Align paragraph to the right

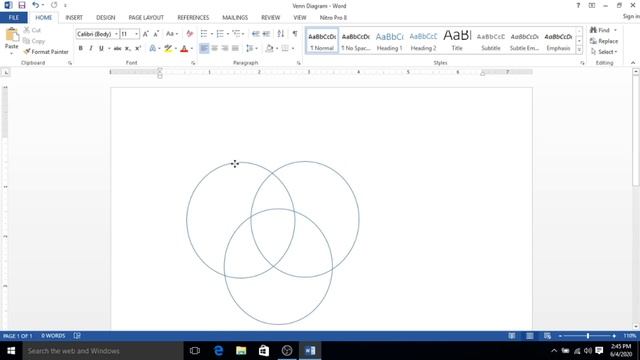[x=224, y=49]
